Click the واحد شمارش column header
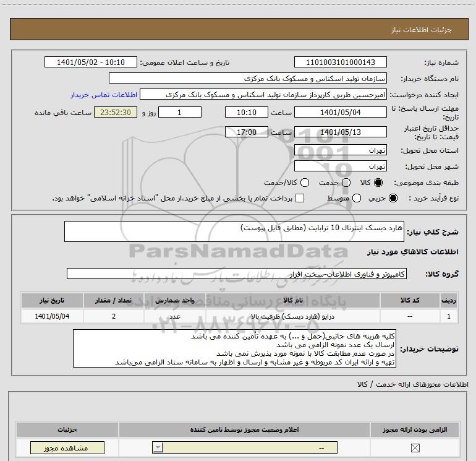476x461 pixels. 175,300
